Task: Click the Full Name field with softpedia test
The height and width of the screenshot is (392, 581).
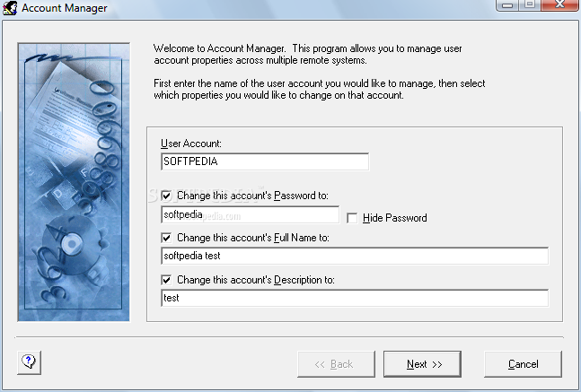Action: (355, 256)
